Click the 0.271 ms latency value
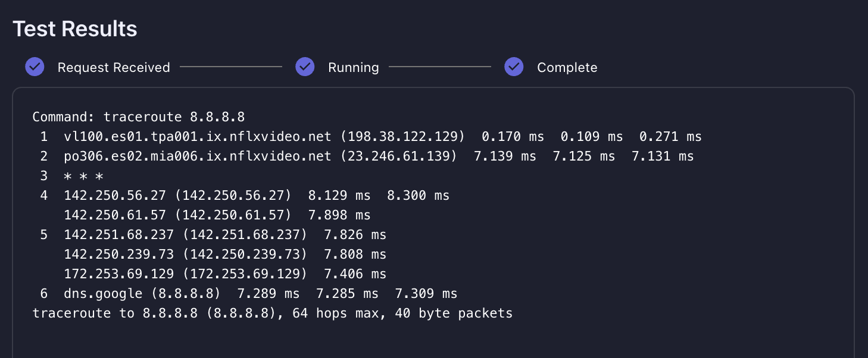The image size is (868, 358). 670,137
